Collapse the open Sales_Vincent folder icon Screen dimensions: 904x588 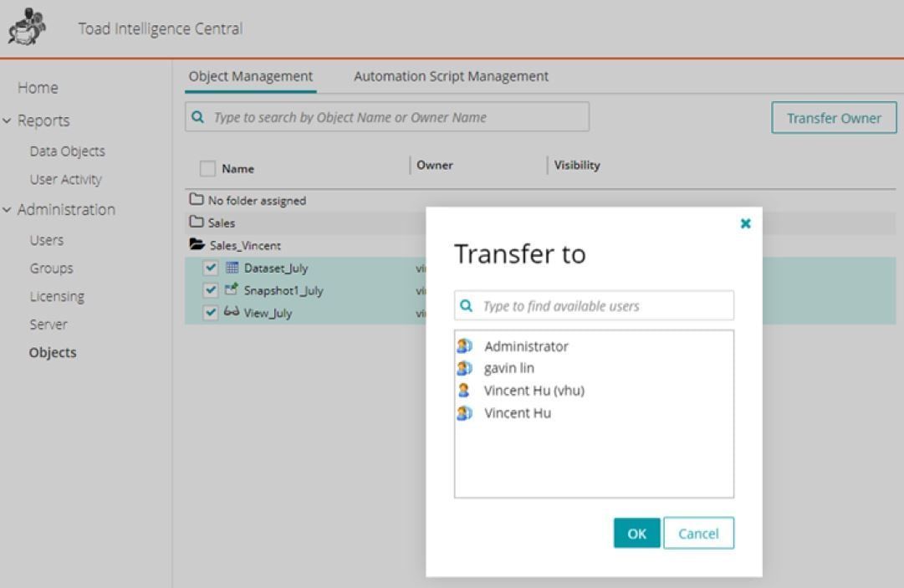pos(197,244)
